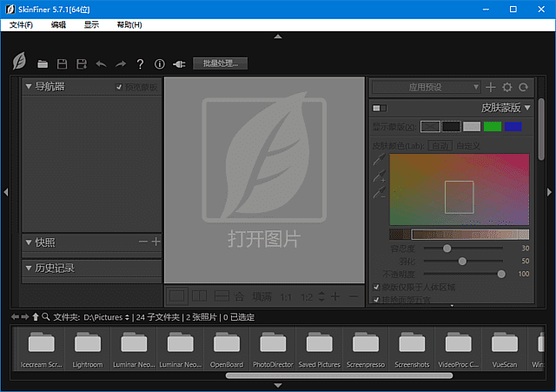Collapse the 导航器 panel
The width and height of the screenshot is (556, 392).
click(x=29, y=87)
